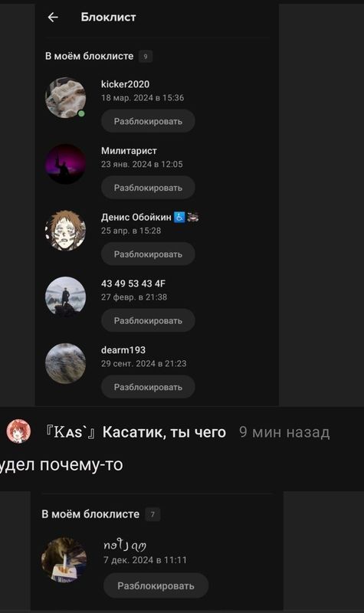Image resolution: width=364 pixels, height=613 pixels.
Task: Click the blocklist count badge 9
Action: coord(146,56)
